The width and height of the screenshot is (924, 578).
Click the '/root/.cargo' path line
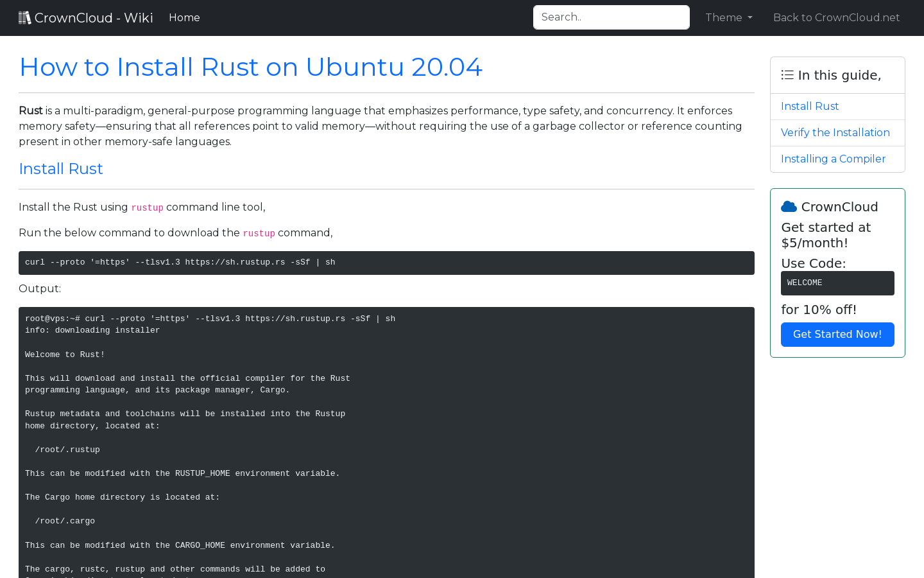pos(65,521)
